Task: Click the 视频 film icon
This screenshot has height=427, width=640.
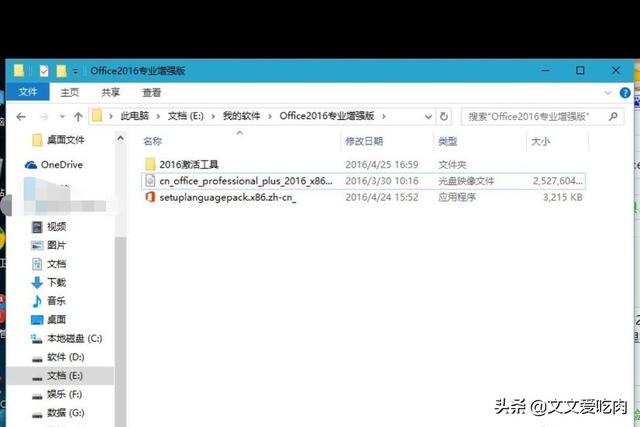Action: click(37, 227)
